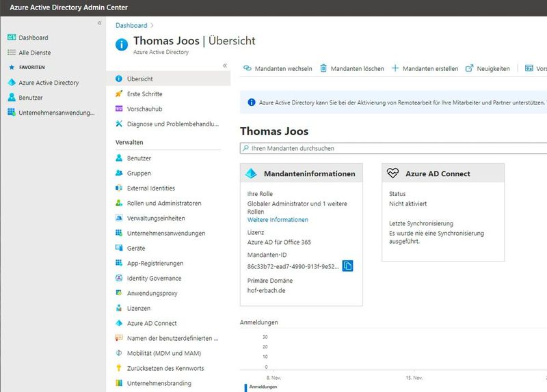This screenshot has height=392, width=547.
Task: Click the Azure AD remote work info banner
Action: [x=393, y=102]
